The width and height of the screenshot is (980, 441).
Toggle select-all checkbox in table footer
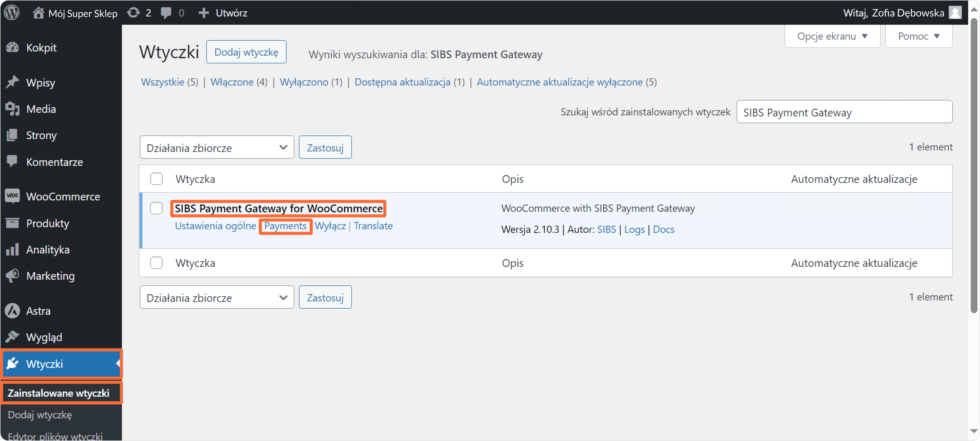click(156, 263)
